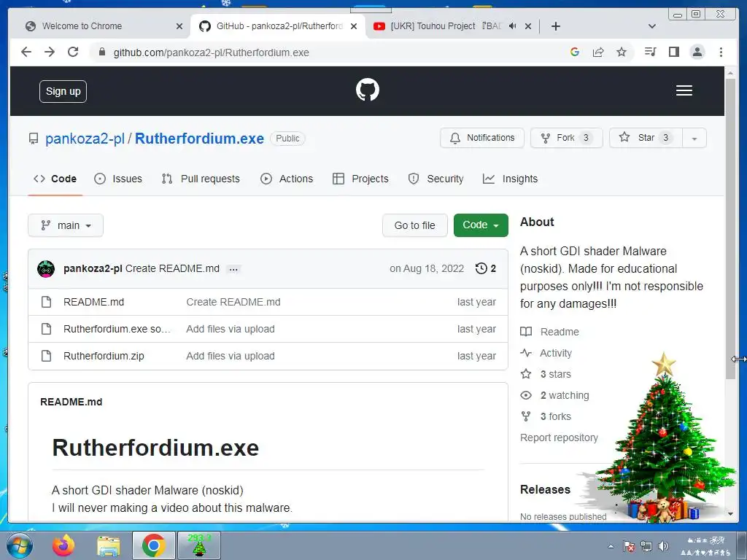Click the Google icon in address bar
Viewport: 747px width, 560px height.
(x=575, y=52)
